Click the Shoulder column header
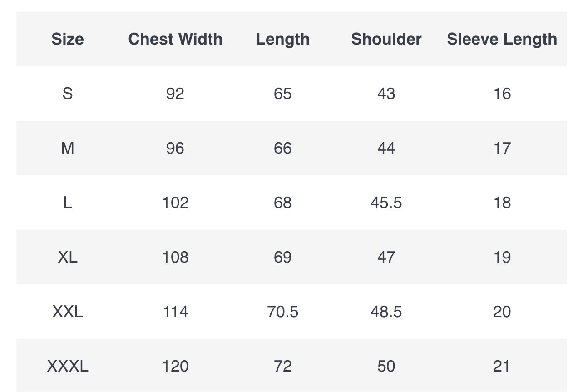The width and height of the screenshot is (583, 392). click(x=386, y=39)
